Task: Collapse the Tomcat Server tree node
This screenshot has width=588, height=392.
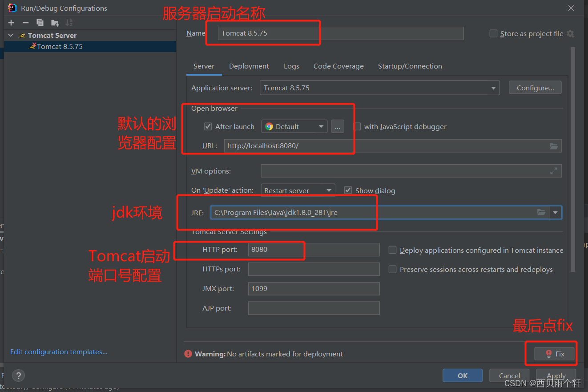Action: pyautogui.click(x=11, y=35)
